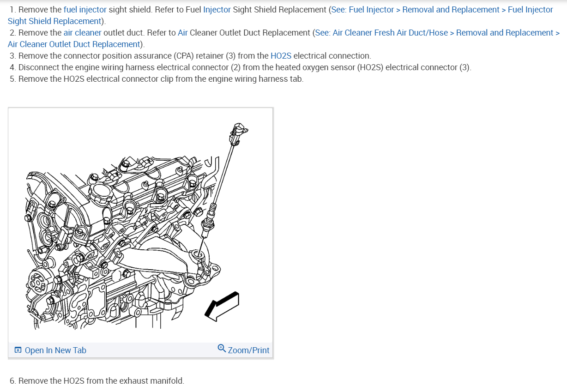Open blue "Air Cleaner Outlet Duct Replacement" link

coord(74,44)
